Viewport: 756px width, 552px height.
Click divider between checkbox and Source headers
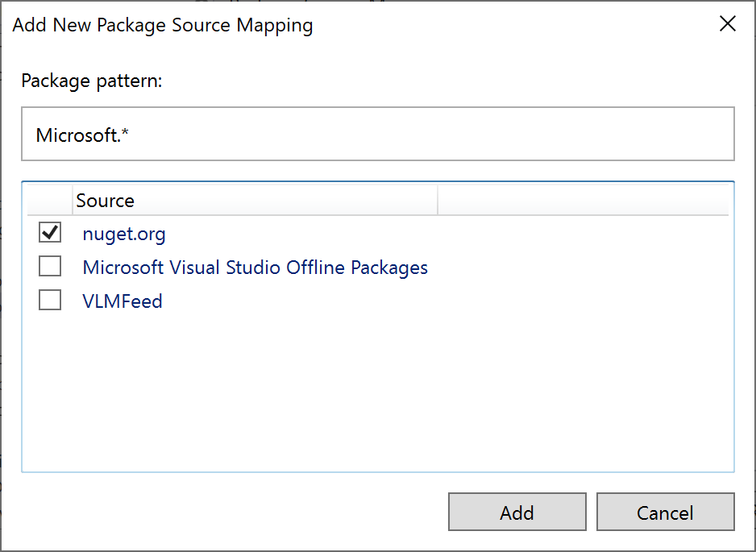tap(72, 201)
